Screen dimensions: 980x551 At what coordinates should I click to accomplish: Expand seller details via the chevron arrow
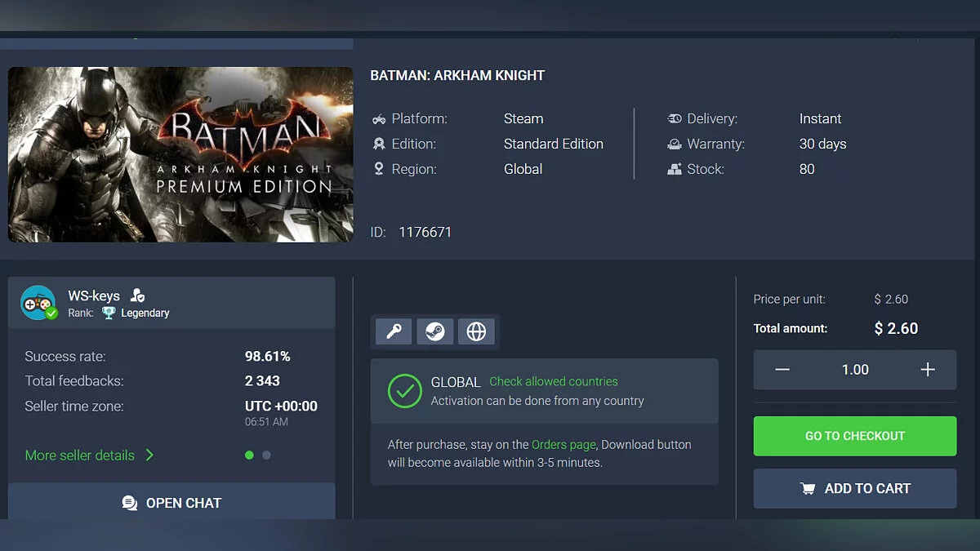tap(149, 455)
